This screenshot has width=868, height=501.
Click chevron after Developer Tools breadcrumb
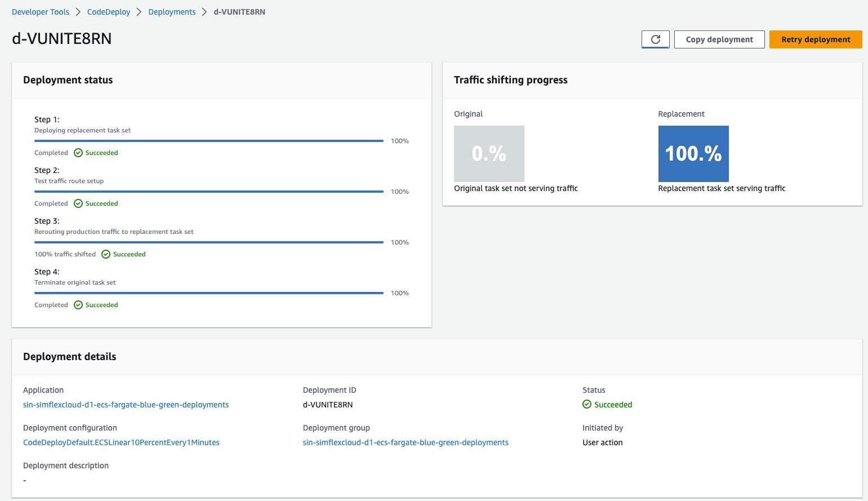coord(78,12)
